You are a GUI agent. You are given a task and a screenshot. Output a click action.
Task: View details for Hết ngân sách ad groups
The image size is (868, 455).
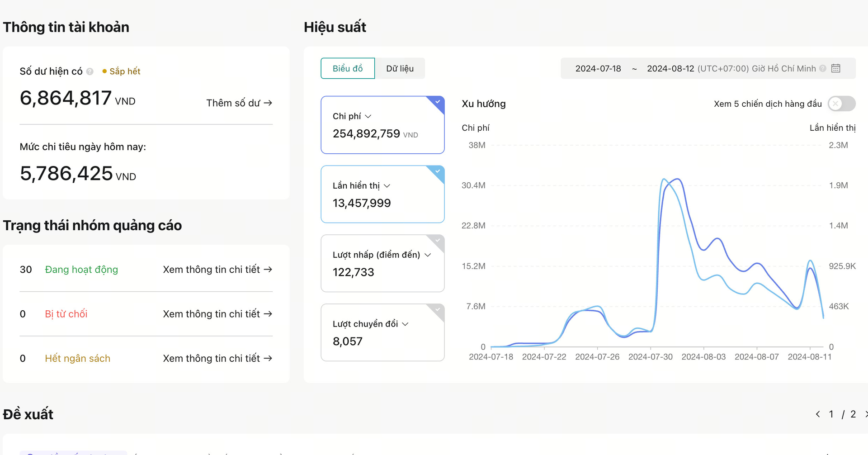[217, 358]
